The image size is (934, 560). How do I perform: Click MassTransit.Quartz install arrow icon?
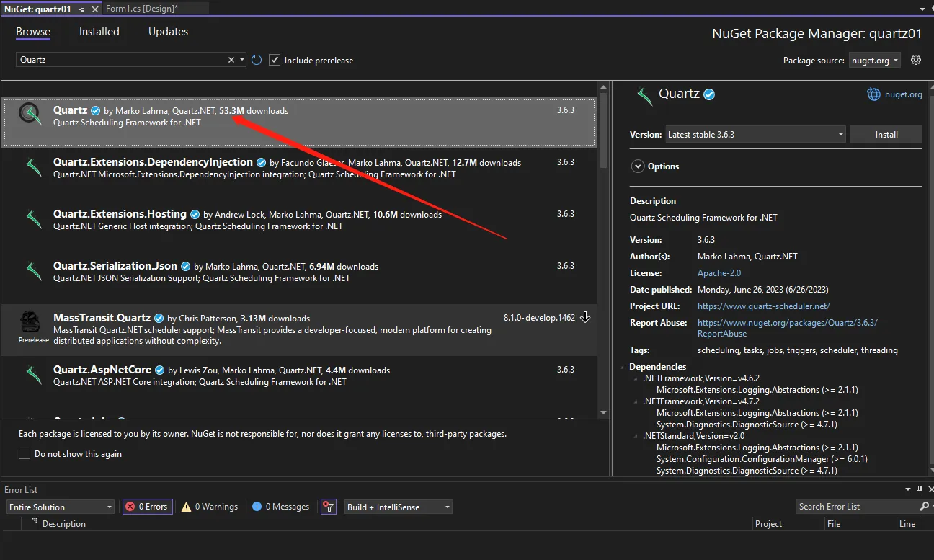pos(585,317)
